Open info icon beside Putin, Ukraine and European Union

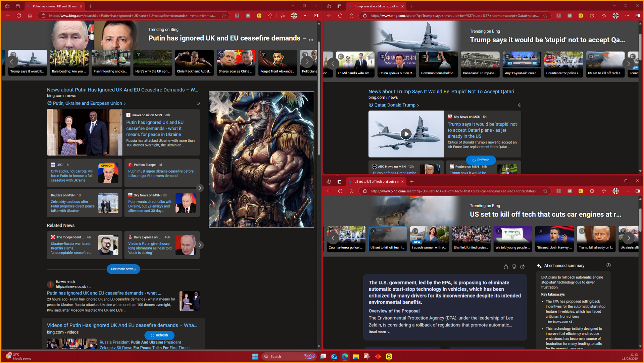point(198,103)
